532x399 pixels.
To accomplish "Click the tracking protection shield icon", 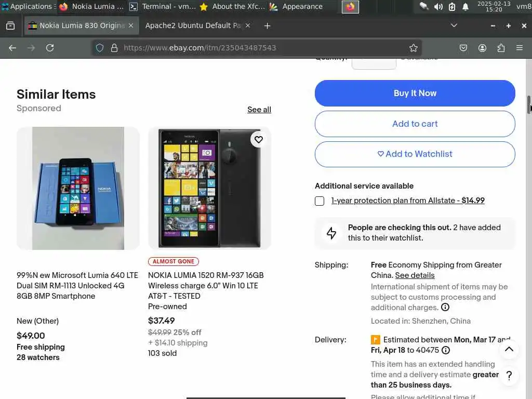I will (99, 48).
